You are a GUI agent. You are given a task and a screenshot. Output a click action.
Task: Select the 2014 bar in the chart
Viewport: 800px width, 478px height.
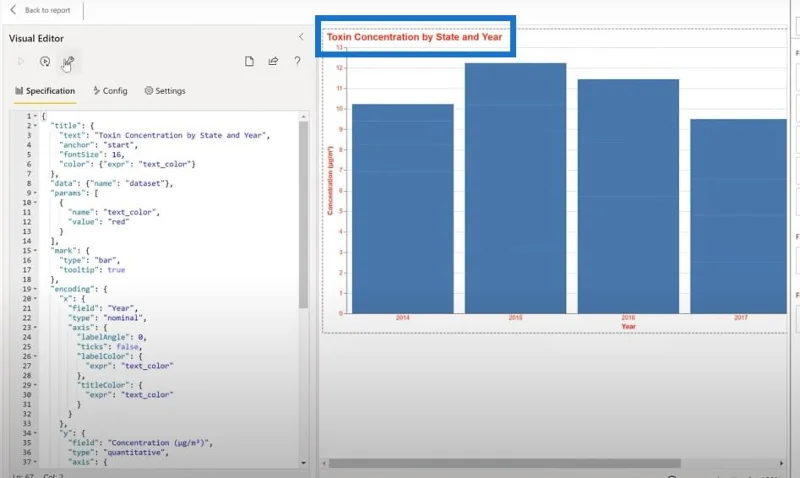tap(403, 209)
